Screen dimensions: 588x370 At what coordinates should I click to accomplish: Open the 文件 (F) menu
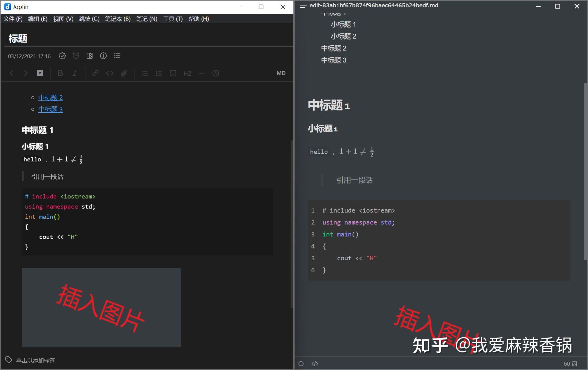12,19
